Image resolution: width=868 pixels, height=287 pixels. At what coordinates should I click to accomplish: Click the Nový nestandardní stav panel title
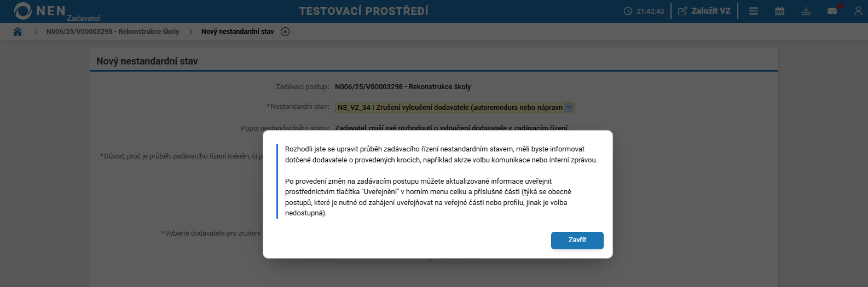coord(147,61)
